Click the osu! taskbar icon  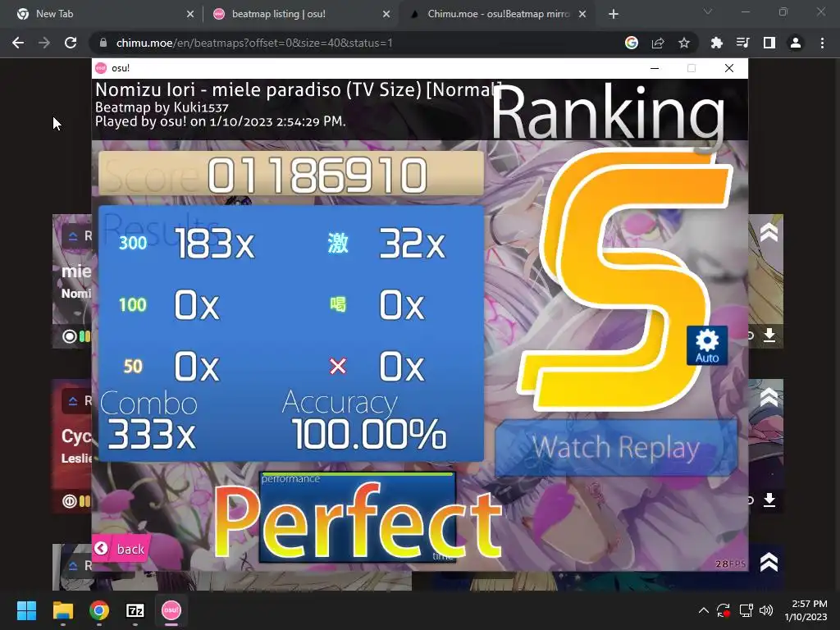(171, 610)
